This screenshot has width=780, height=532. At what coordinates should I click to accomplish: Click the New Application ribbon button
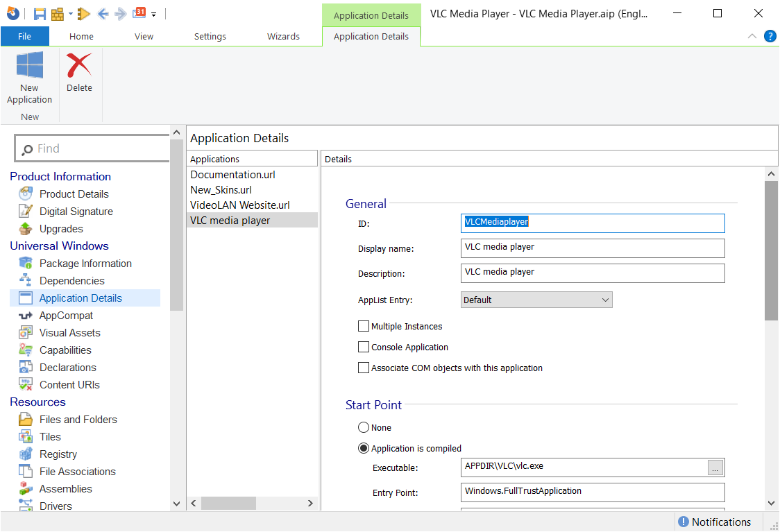point(29,78)
